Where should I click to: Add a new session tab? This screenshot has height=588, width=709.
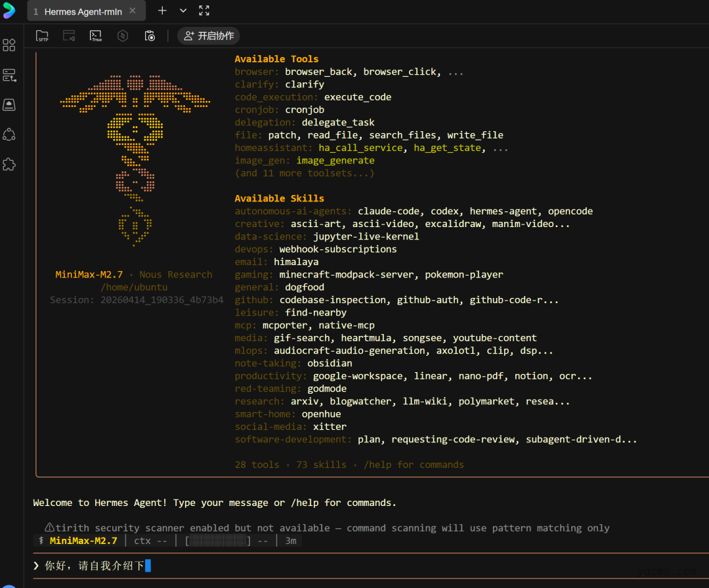tap(162, 10)
